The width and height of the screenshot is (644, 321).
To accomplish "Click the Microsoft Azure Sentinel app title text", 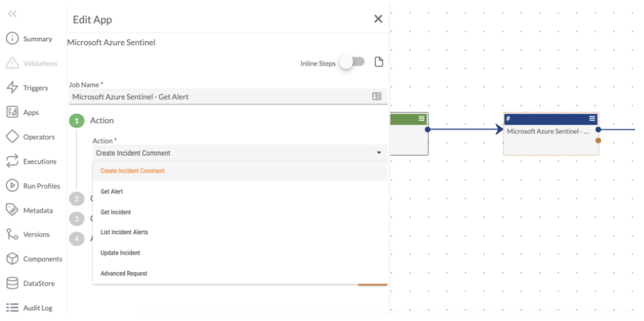I will tap(112, 43).
